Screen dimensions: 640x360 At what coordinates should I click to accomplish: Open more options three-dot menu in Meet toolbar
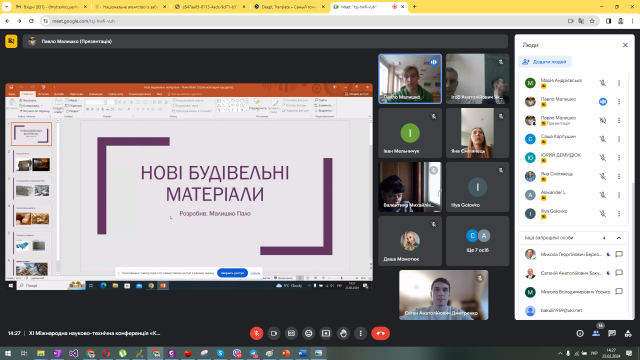click(x=360, y=333)
